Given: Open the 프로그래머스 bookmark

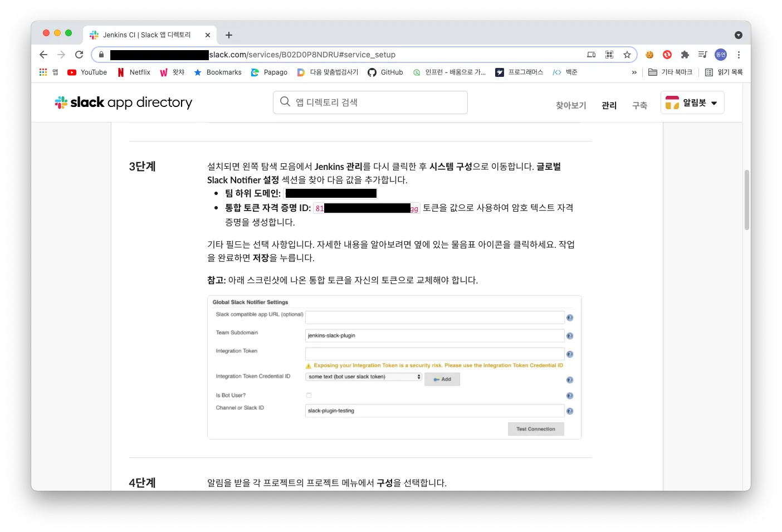Looking at the screenshot, I should 519,72.
